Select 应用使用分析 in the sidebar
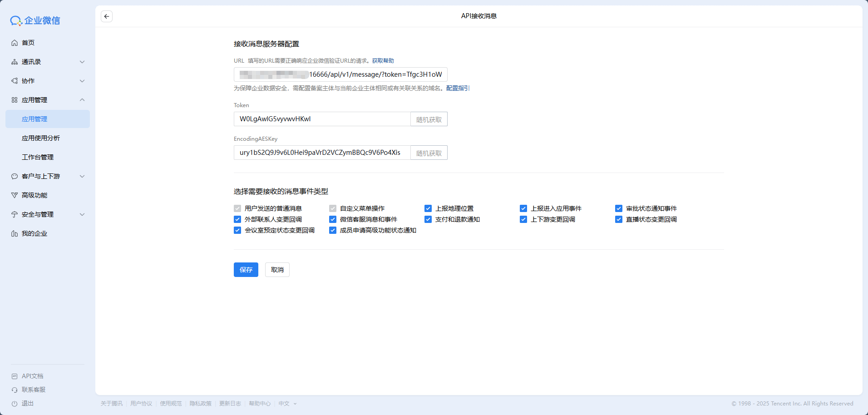The height and width of the screenshot is (415, 868). click(x=41, y=138)
